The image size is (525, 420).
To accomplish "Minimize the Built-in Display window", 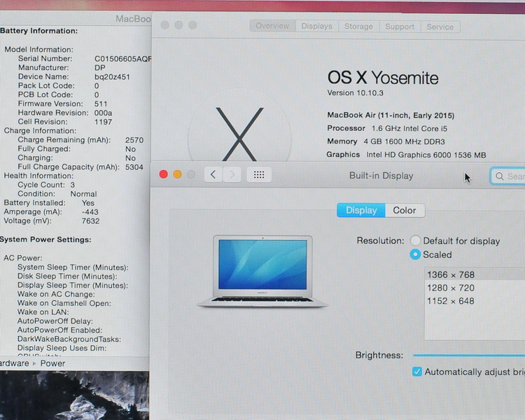I will [x=178, y=174].
